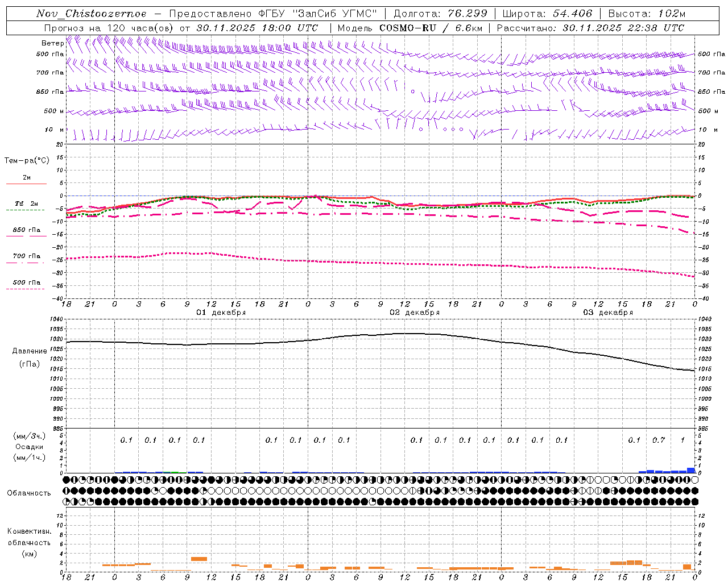Viewport: 728px width, 582px height.
Task: Click the station name Nov_Chistoozernoe in the header
Action: (x=91, y=14)
